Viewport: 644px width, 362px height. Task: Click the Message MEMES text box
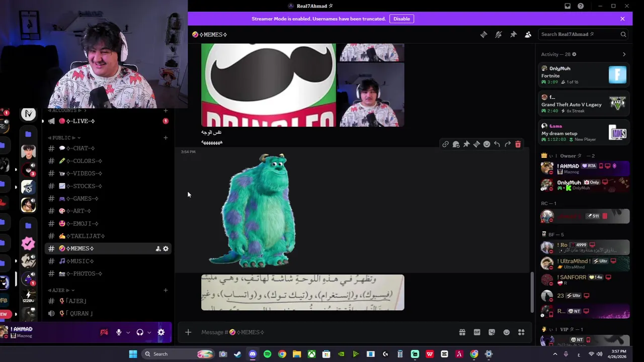(x=327, y=332)
